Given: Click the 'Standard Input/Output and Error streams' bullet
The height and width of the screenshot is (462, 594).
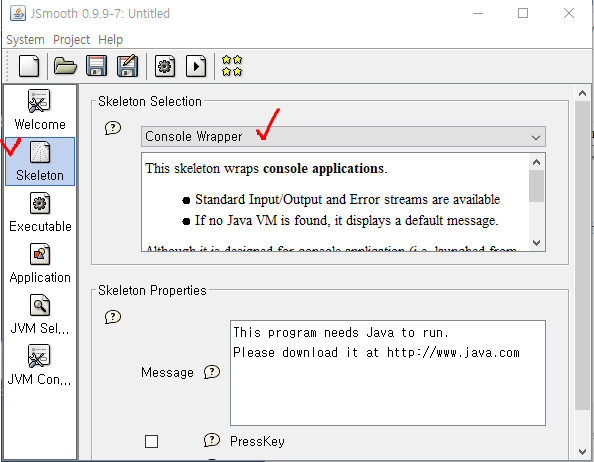Looking at the screenshot, I should click(x=347, y=200).
